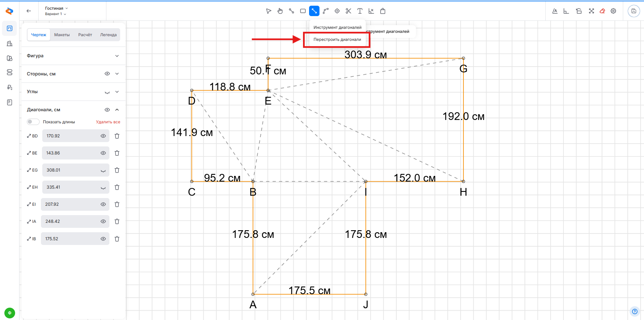The width and height of the screenshot is (644, 320).
Task: Click "Удалить все" link
Action: tap(108, 122)
